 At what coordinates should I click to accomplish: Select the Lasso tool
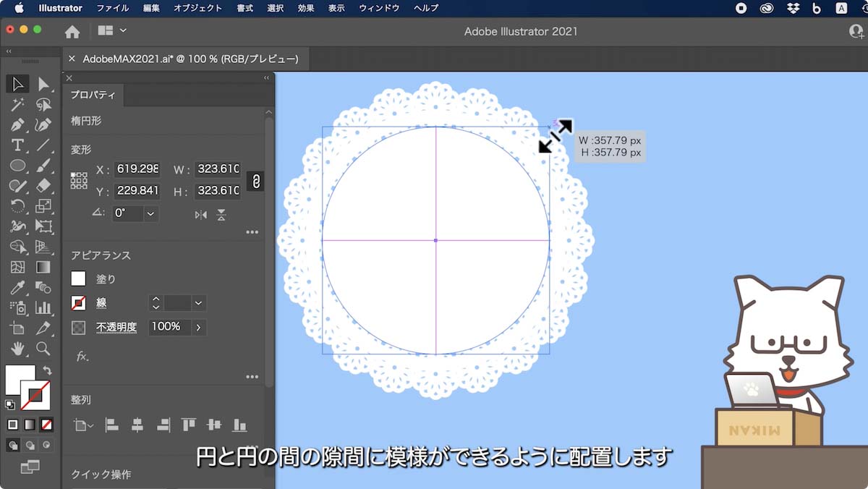pos(43,105)
